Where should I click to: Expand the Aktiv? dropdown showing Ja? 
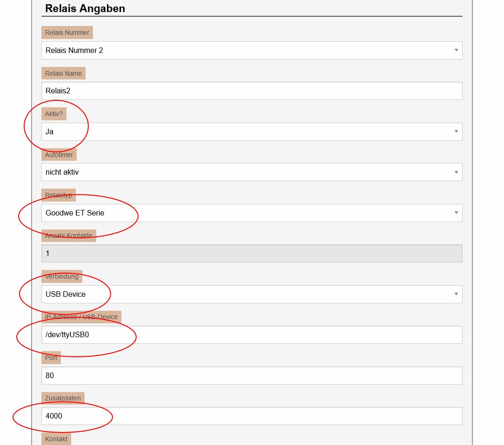(252, 131)
